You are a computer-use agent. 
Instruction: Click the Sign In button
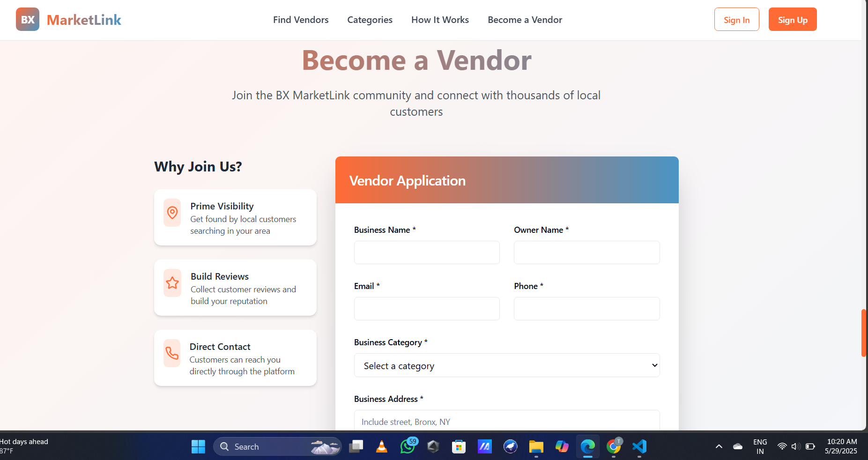point(736,19)
